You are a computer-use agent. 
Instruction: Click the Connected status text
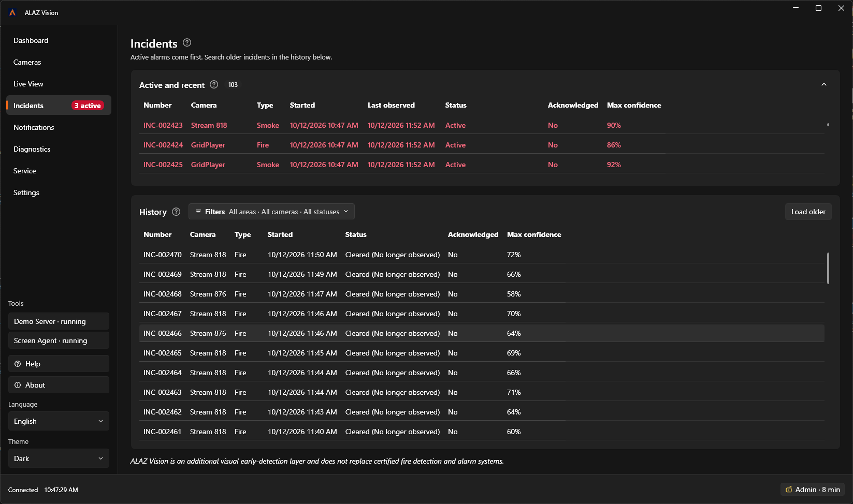pyautogui.click(x=23, y=490)
